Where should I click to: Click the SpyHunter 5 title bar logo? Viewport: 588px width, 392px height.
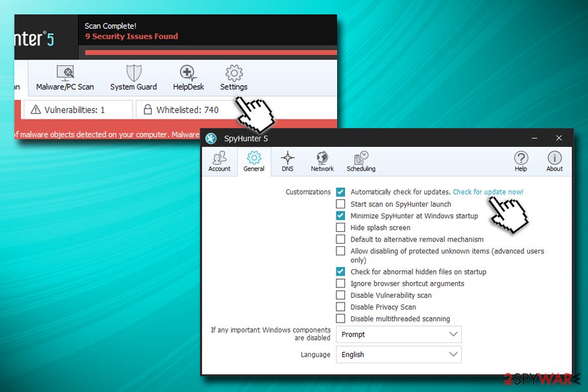click(211, 139)
